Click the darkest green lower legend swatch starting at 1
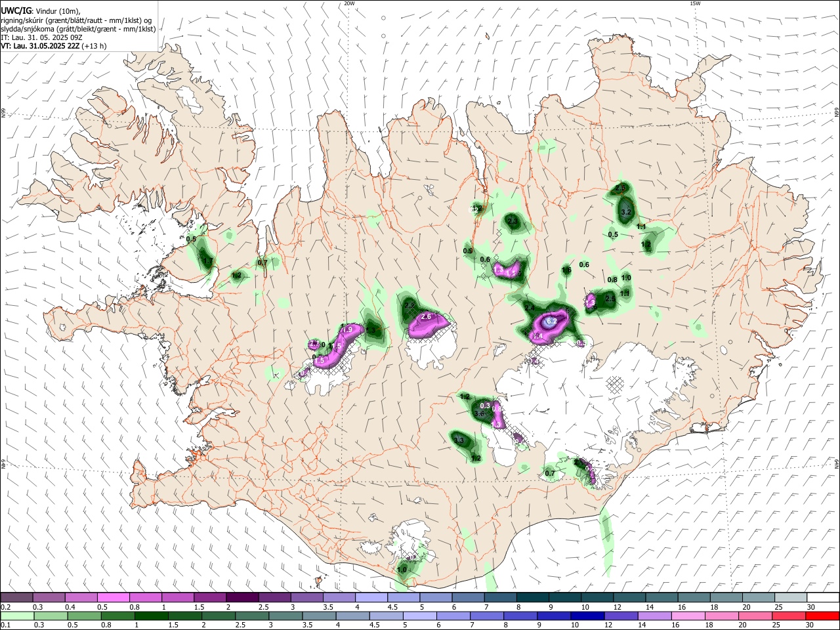 152,616
